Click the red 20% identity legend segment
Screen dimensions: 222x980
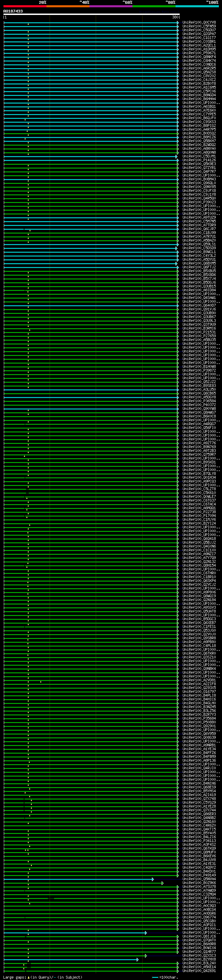coord(25,7)
